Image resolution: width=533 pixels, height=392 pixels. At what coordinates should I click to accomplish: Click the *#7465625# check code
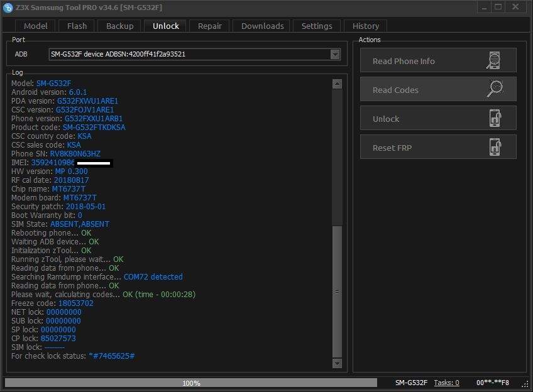[x=111, y=356]
